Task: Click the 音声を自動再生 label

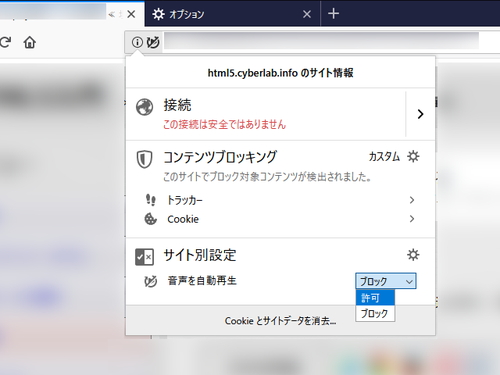Action: point(202,281)
